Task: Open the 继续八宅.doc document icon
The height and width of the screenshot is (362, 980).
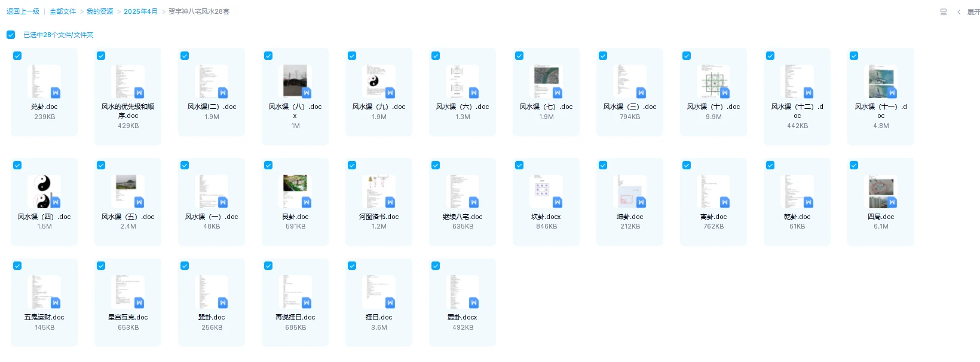Action: coord(463,191)
